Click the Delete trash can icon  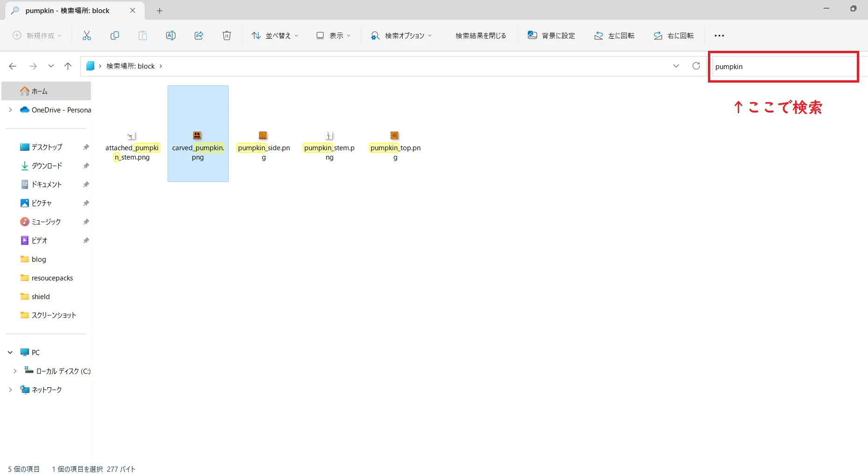[227, 35]
